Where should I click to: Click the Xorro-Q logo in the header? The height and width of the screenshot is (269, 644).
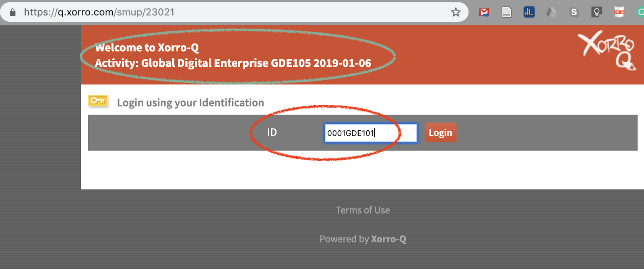(x=608, y=50)
